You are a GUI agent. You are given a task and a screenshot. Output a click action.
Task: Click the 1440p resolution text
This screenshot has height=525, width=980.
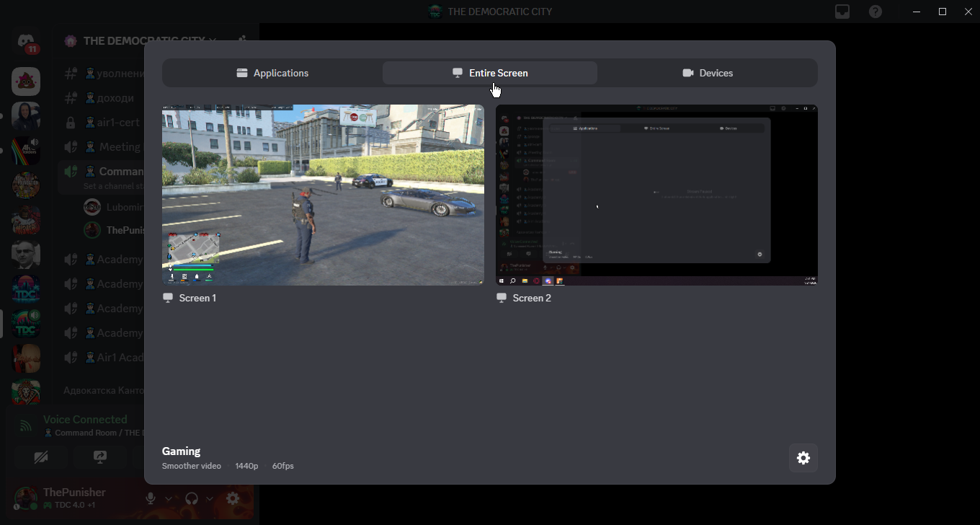point(246,466)
